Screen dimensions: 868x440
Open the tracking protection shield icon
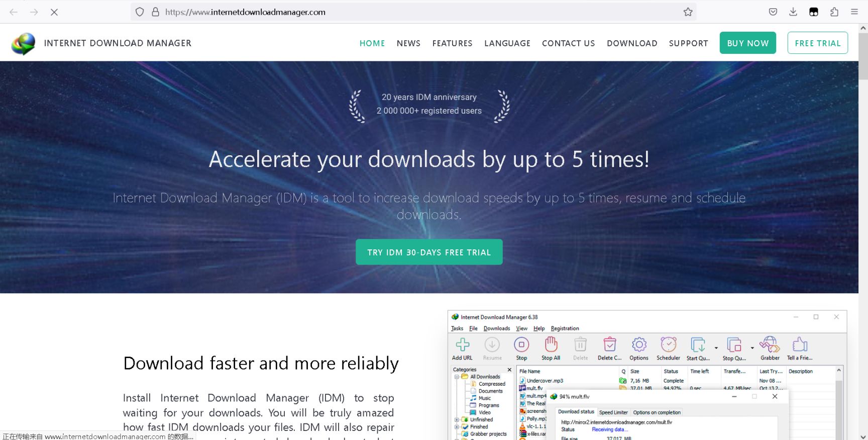140,12
